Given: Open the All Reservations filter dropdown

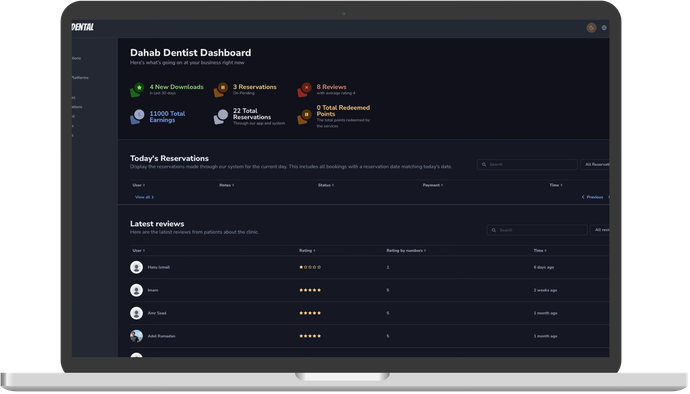Looking at the screenshot, I should tap(595, 165).
